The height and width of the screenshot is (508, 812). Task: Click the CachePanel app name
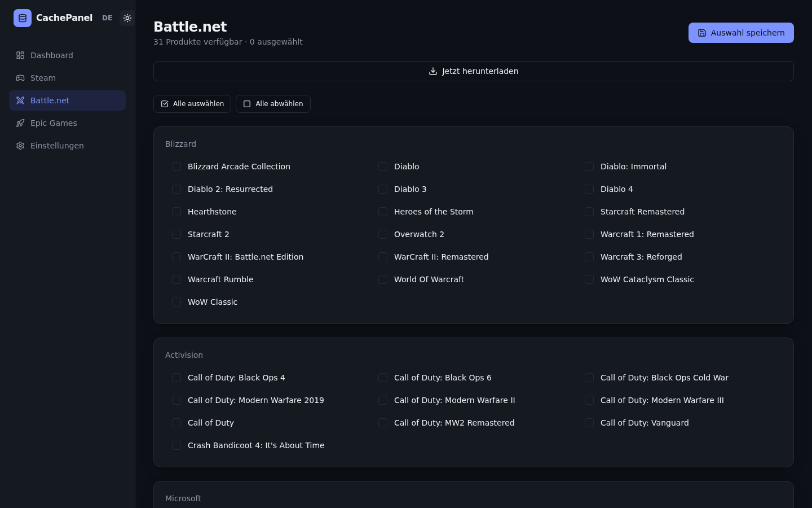click(x=64, y=18)
